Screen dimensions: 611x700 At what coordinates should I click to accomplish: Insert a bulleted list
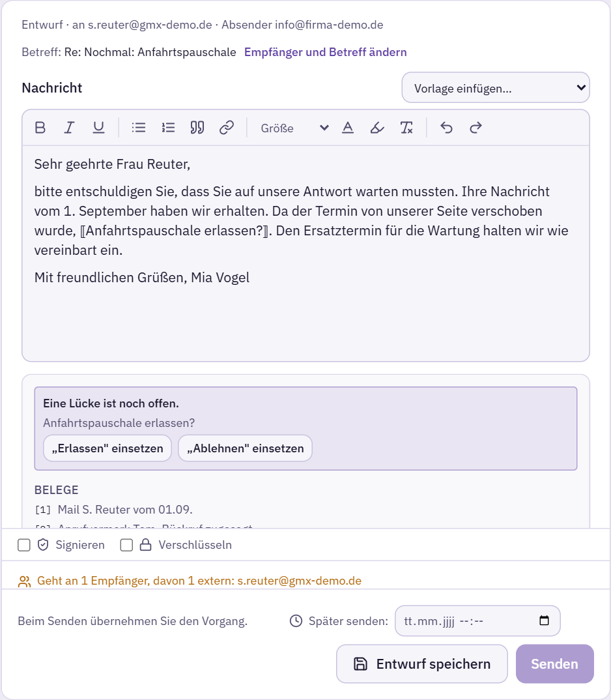tap(139, 128)
